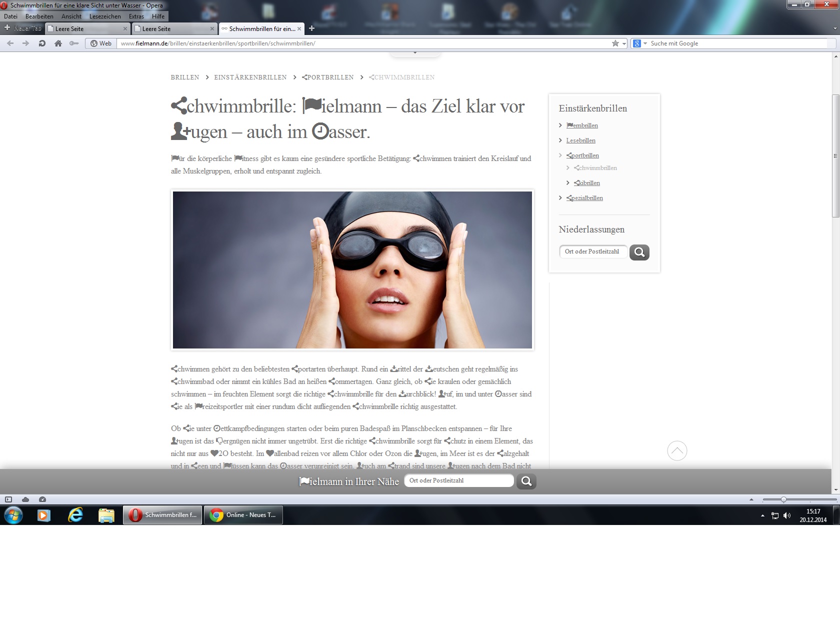Open the BRILLEN breadcrumb link
840x631 pixels.
coord(185,77)
